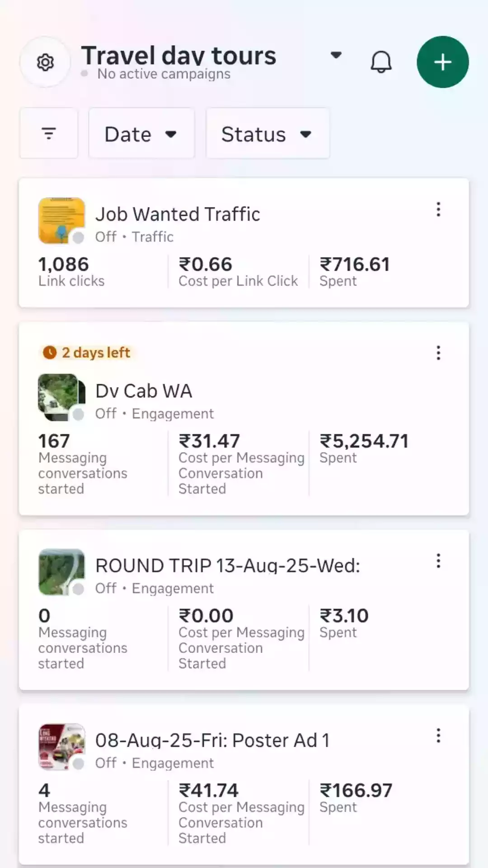Open the ROUND TRIP 13-Aug-25-Wed campaign title
The width and height of the screenshot is (488, 868).
click(x=228, y=566)
